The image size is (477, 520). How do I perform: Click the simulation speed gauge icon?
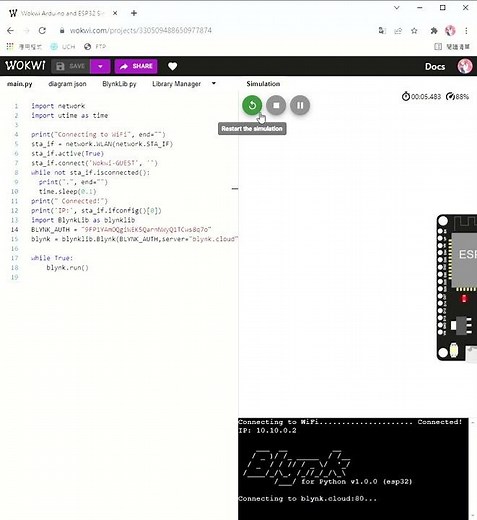(x=450, y=97)
